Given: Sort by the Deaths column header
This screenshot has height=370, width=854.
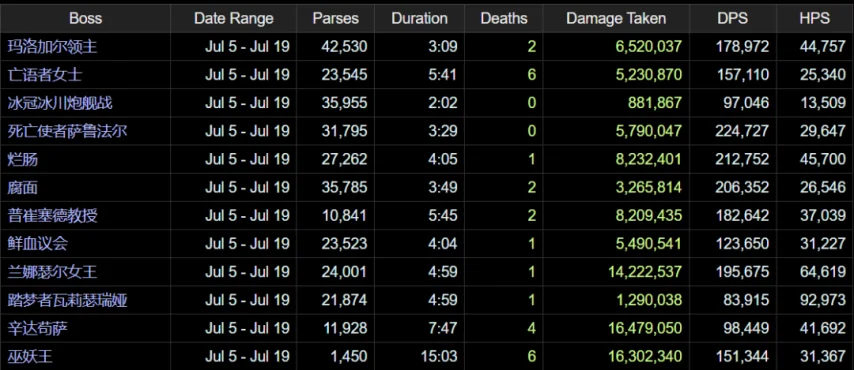Looking at the screenshot, I should (x=504, y=19).
